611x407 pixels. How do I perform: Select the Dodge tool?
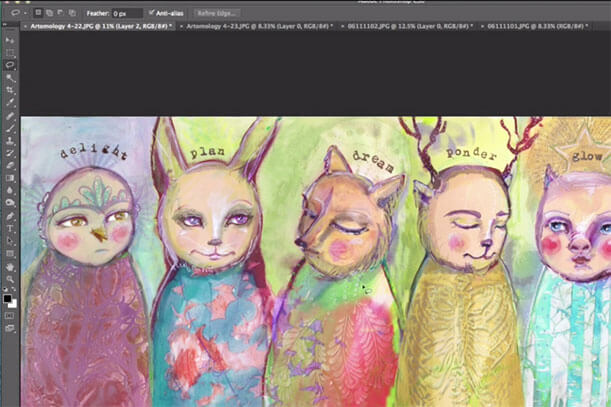click(x=10, y=203)
